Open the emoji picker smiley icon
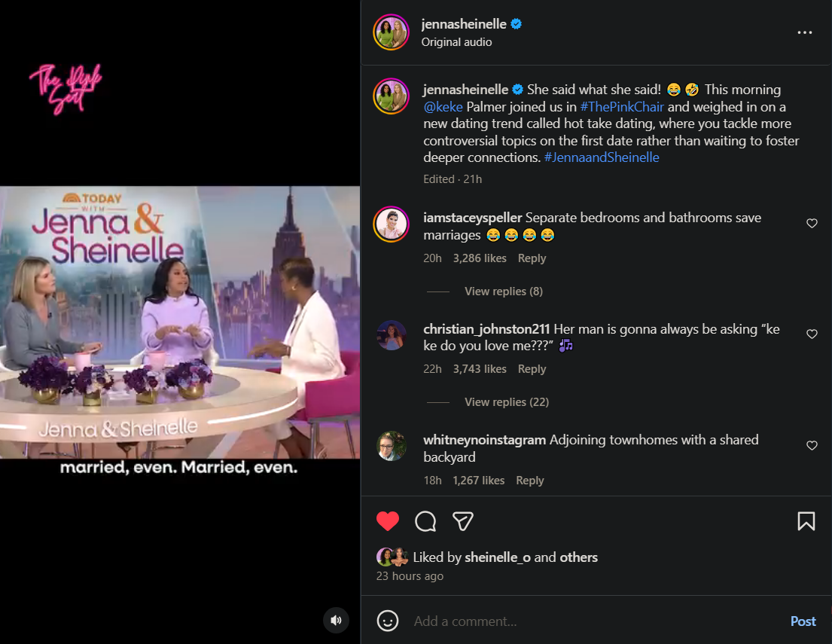832x644 pixels. tap(388, 621)
